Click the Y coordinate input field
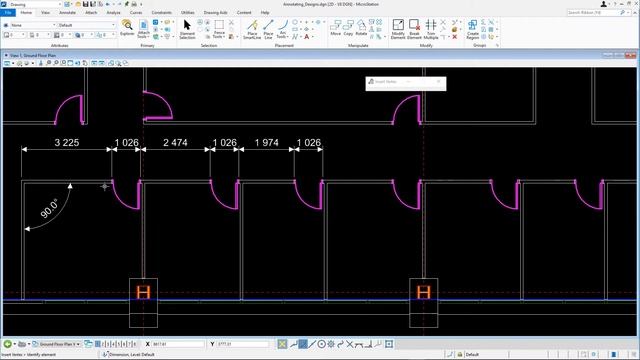Screen dimensions: 640x360 [x=243, y=344]
